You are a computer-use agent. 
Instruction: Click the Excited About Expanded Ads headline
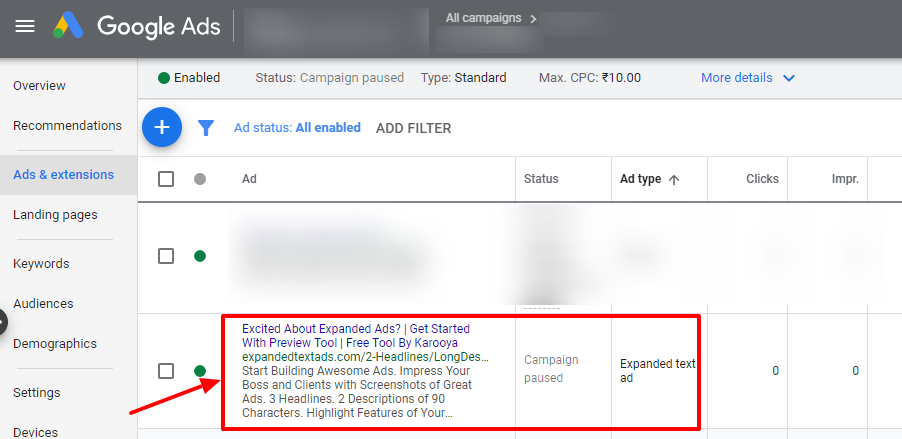pyautogui.click(x=356, y=335)
